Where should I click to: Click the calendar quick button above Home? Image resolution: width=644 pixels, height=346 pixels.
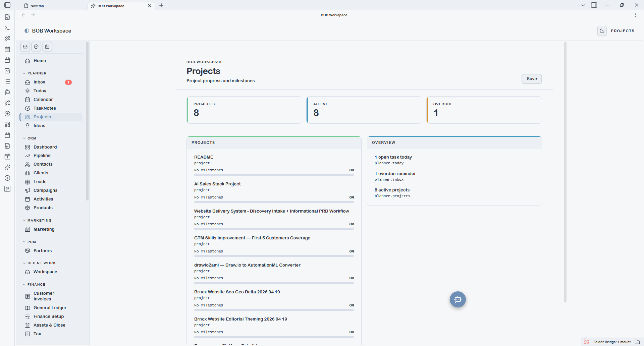pos(47,47)
